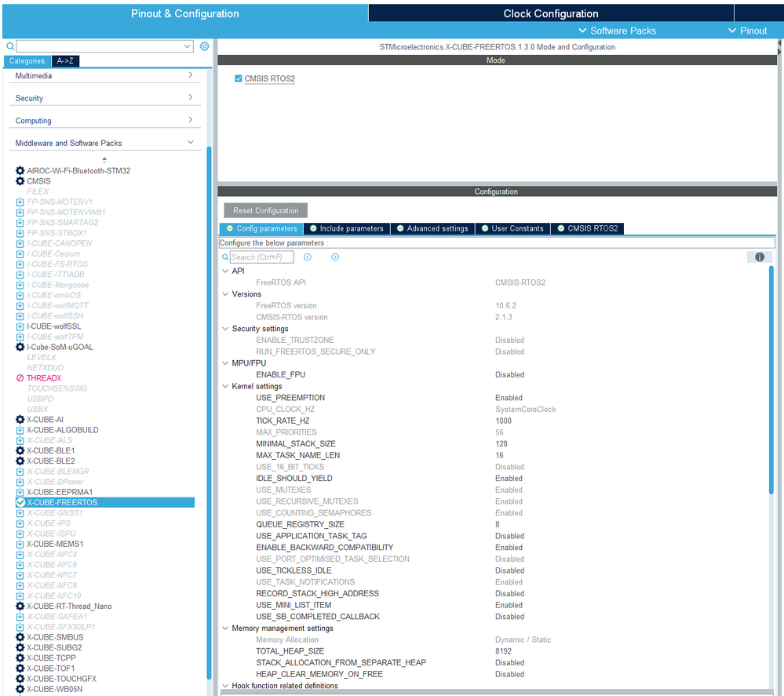This screenshot has width=784, height=696.
Task: Collapse the Security settings group
Action: click(225, 329)
